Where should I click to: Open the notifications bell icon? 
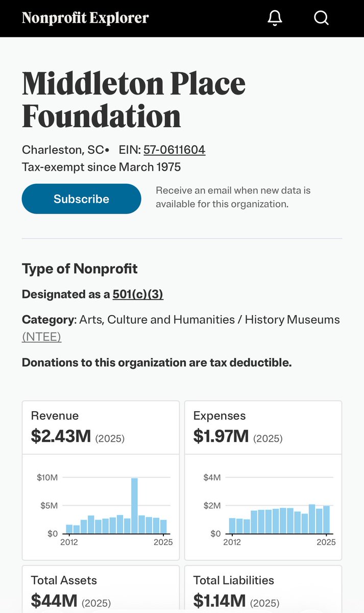coord(275,18)
